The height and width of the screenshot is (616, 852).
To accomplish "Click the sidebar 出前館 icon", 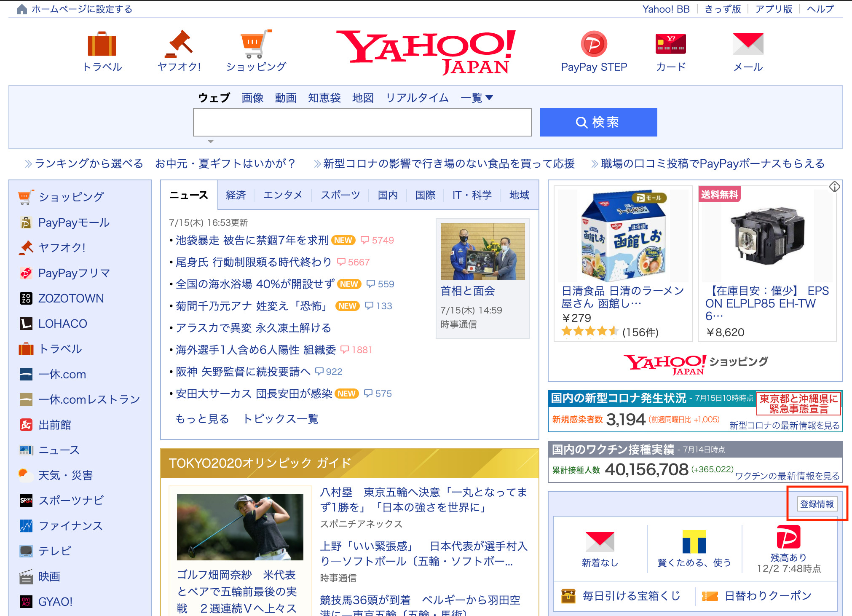I will pos(26,425).
